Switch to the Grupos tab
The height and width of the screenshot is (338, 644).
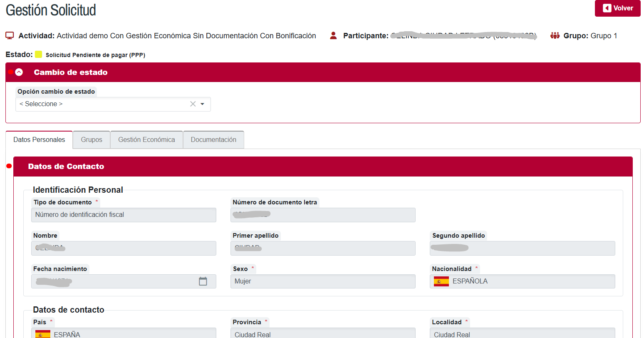click(92, 140)
